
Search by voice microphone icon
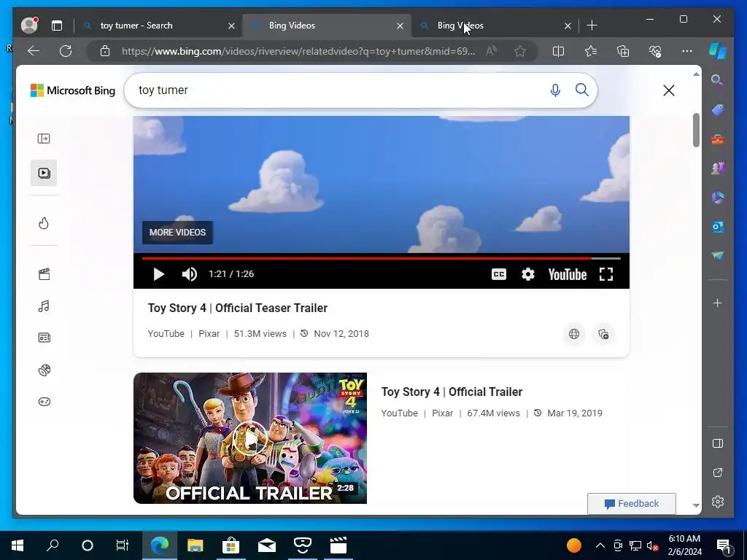tap(555, 90)
